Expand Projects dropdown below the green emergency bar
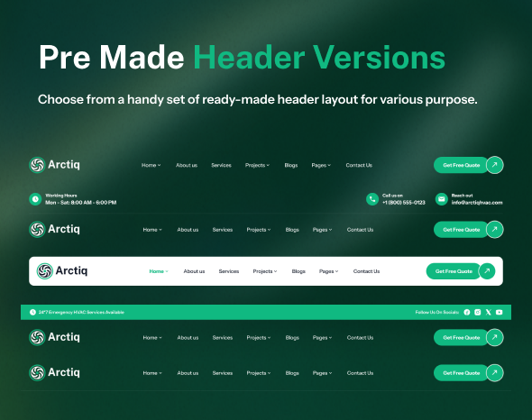Screen dimensions: 532x420 (259, 338)
